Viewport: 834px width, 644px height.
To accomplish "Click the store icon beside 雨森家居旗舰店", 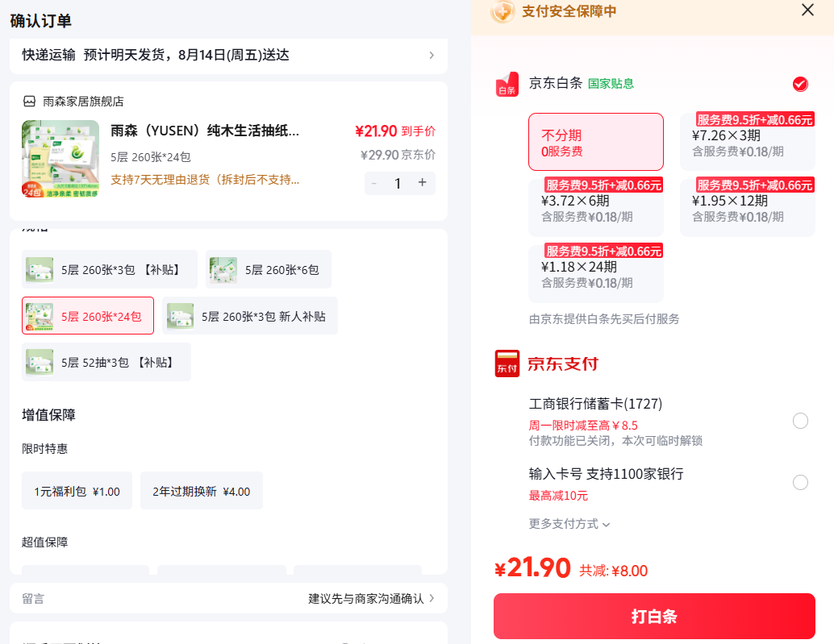I will [29, 101].
